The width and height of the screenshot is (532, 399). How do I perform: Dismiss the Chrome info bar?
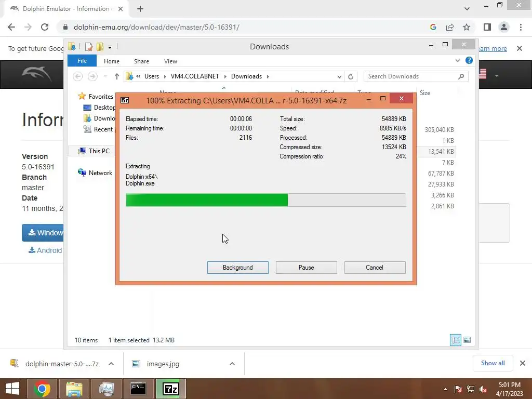(x=519, y=48)
